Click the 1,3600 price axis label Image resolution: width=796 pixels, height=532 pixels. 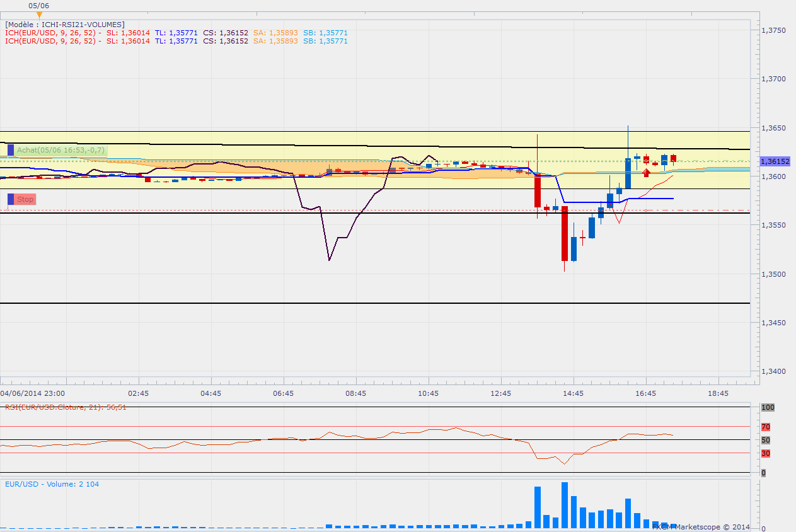tap(773, 176)
